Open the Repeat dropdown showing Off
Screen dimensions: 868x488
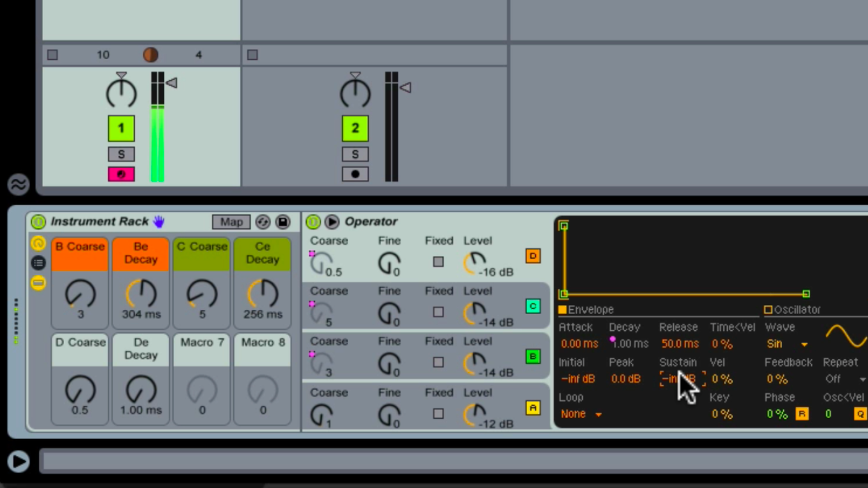[x=845, y=379]
